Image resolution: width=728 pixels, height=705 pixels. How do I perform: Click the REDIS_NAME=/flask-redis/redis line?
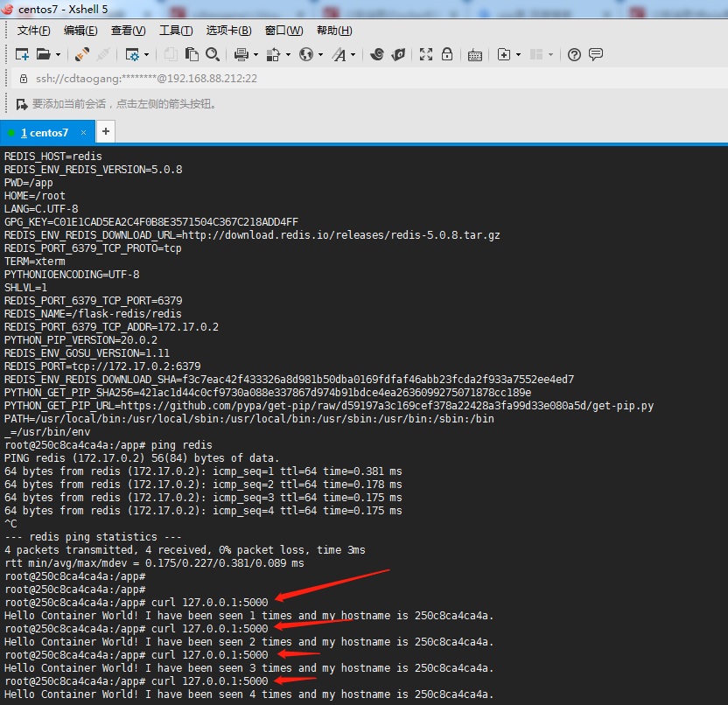93,314
